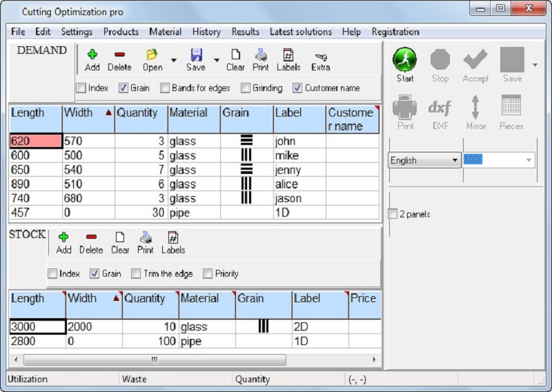
Task: Enable Trim the edge checkbox
Action: pos(135,273)
